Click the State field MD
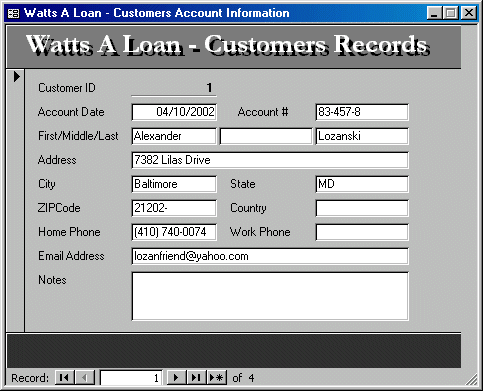The width and height of the screenshot is (483, 391). (x=362, y=184)
